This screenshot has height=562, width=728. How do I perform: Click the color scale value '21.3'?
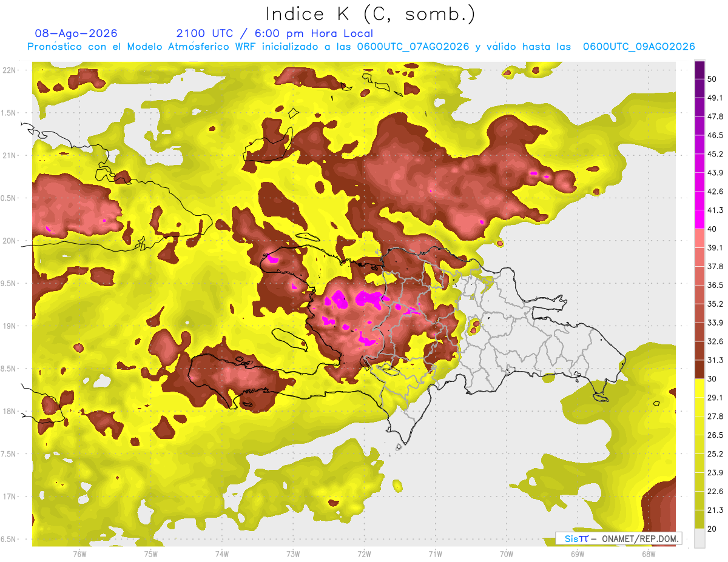[x=715, y=510]
